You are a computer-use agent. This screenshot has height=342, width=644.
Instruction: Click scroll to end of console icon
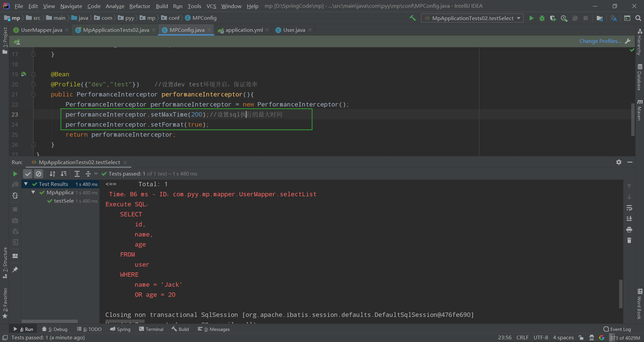click(629, 219)
